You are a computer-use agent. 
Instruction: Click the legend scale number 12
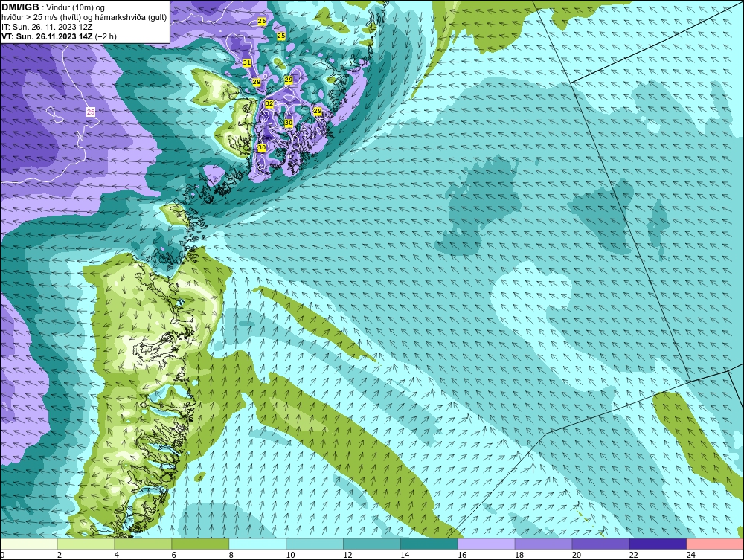347,555
